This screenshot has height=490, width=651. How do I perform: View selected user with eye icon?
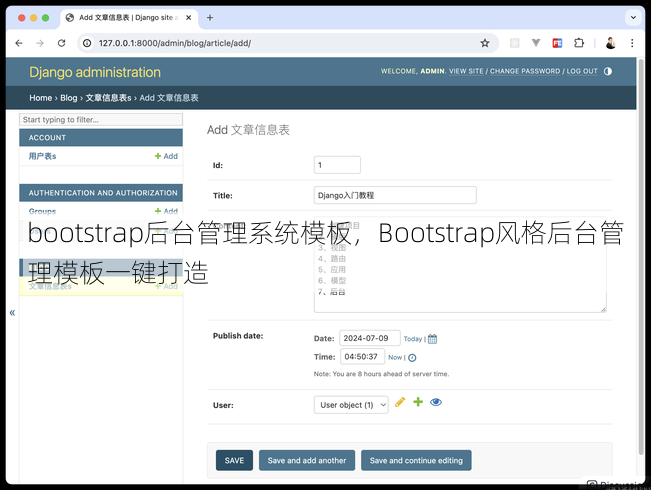[436, 402]
